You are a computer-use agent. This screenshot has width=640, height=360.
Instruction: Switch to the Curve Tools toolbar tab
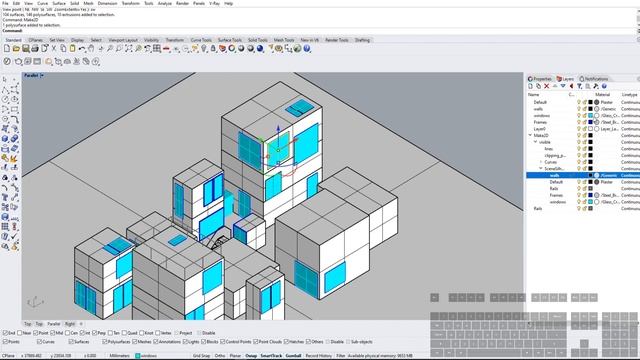201,40
